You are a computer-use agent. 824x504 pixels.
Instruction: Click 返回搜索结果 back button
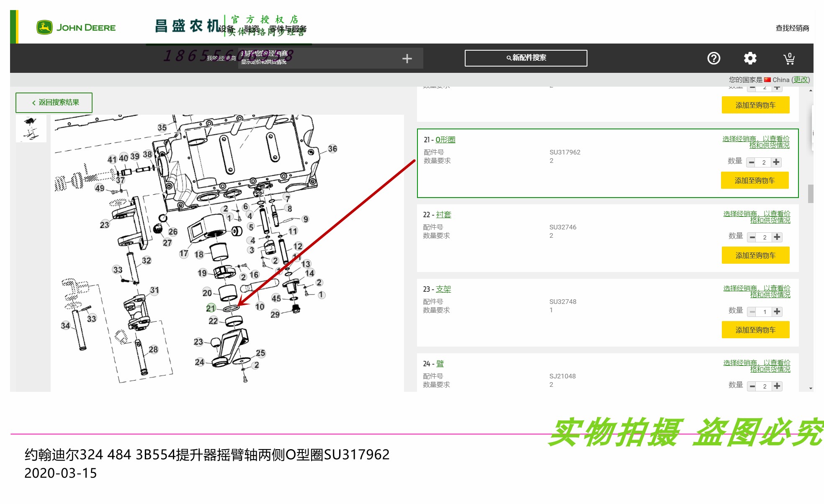tap(54, 103)
